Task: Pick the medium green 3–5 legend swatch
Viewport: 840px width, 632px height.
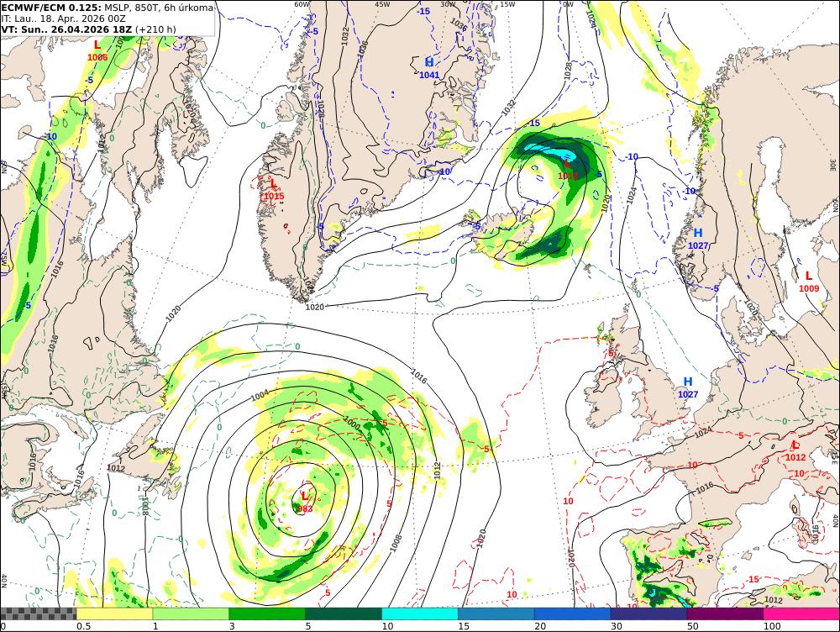Action: [267, 614]
